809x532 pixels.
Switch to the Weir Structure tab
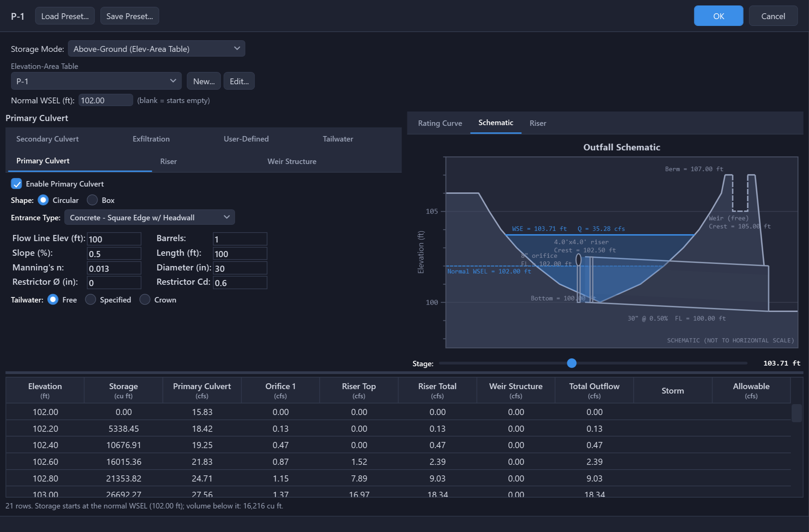click(x=292, y=161)
